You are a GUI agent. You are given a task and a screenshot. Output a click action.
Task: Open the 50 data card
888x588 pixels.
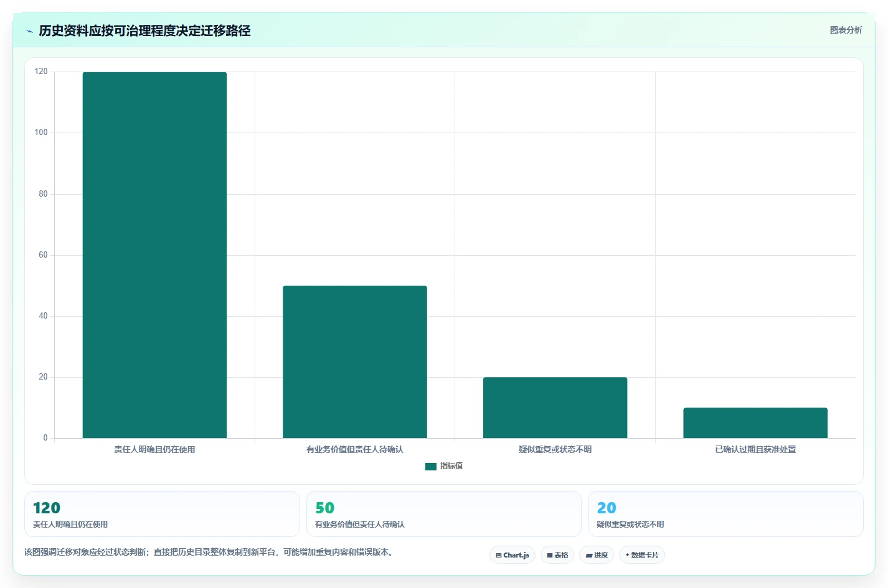(444, 514)
